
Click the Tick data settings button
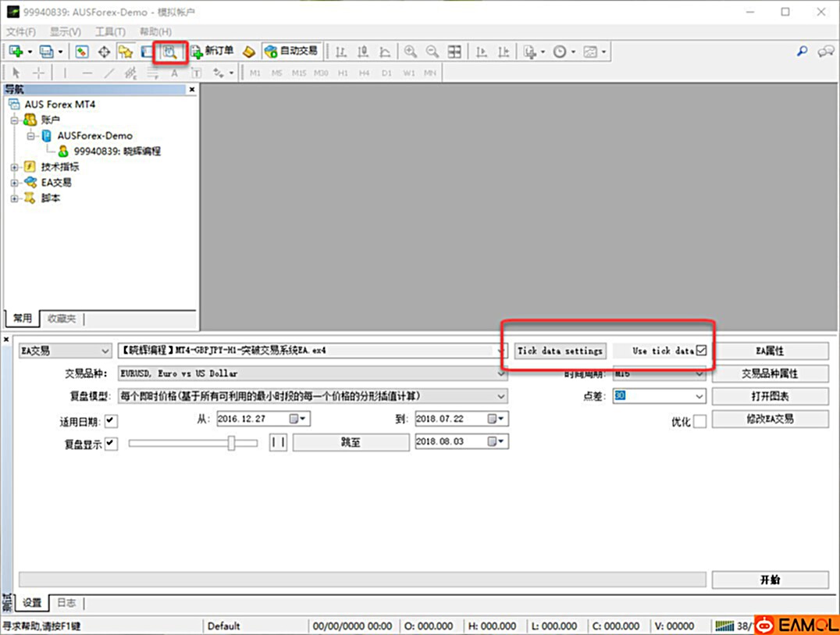point(560,351)
